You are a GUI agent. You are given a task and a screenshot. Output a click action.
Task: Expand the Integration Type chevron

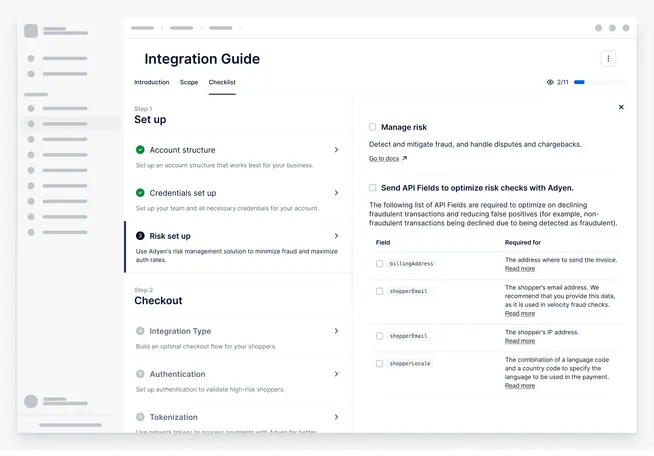point(336,331)
